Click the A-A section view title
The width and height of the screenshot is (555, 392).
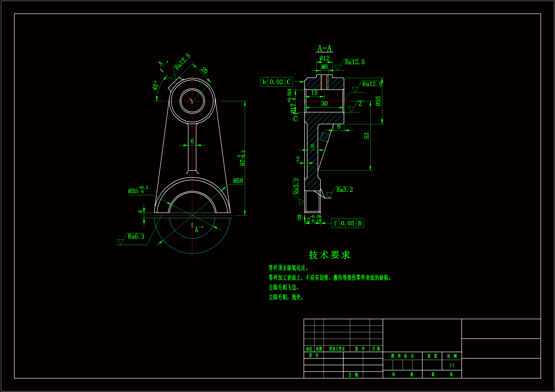pyautogui.click(x=325, y=49)
